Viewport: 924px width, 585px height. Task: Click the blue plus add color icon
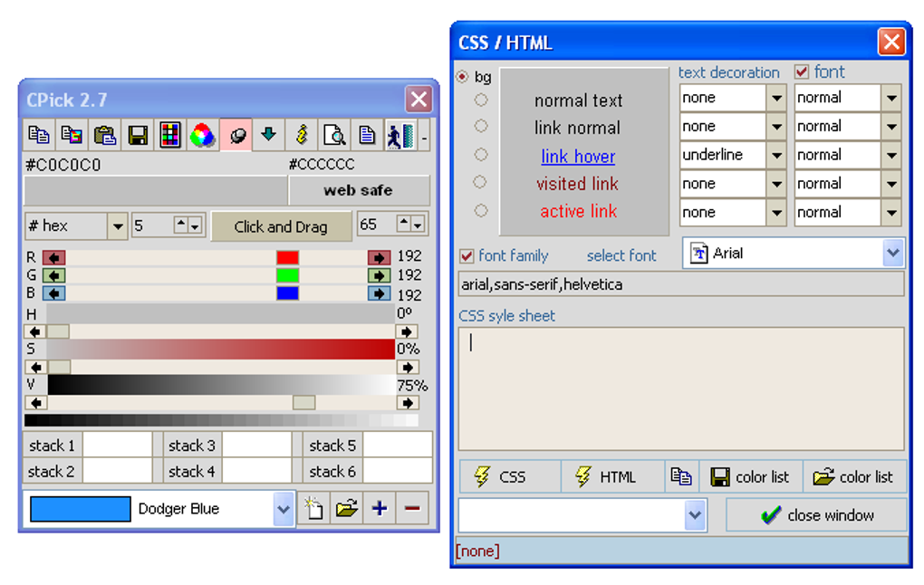(x=380, y=508)
